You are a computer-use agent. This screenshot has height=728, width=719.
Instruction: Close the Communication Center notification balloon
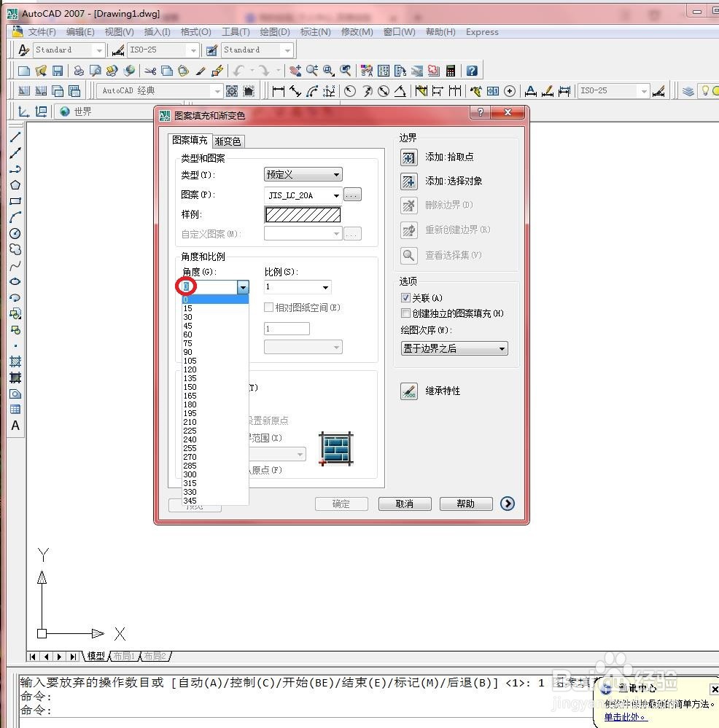[715, 689]
